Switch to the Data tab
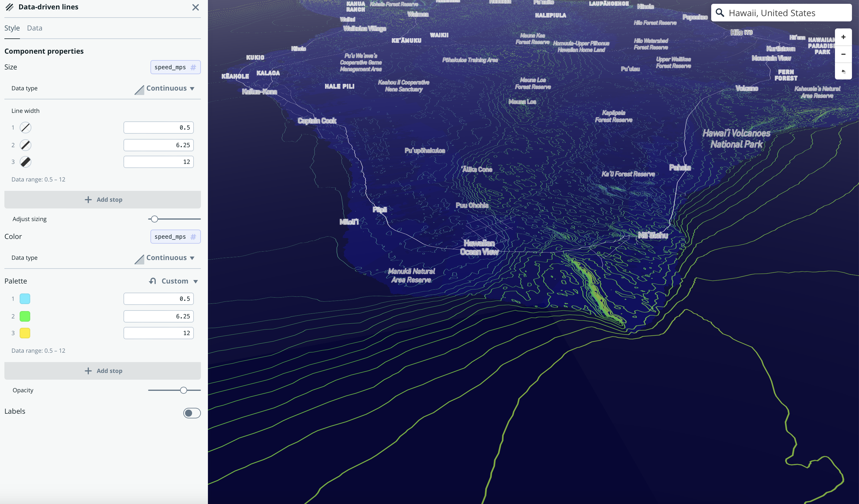The width and height of the screenshot is (859, 504). (x=34, y=28)
